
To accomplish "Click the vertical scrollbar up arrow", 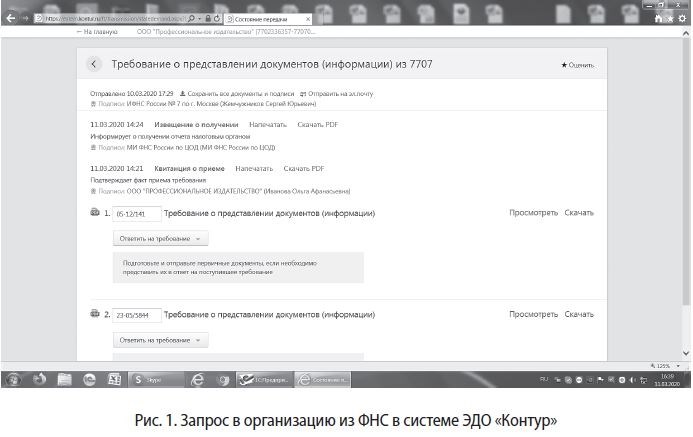I will (686, 33).
